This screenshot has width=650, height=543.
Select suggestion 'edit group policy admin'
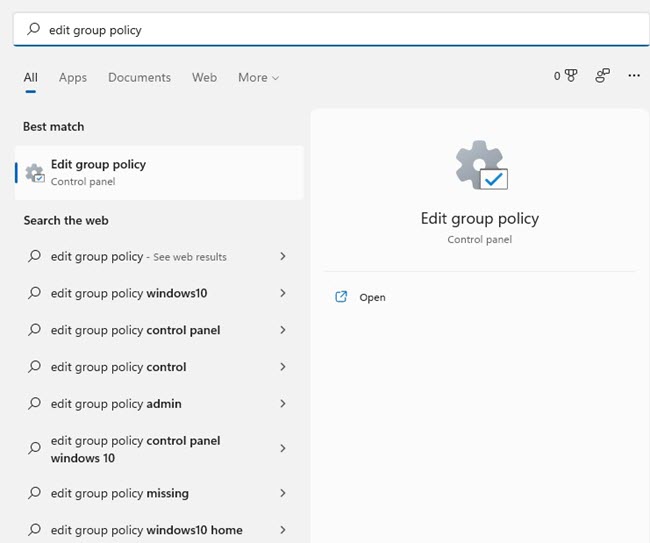click(159, 404)
